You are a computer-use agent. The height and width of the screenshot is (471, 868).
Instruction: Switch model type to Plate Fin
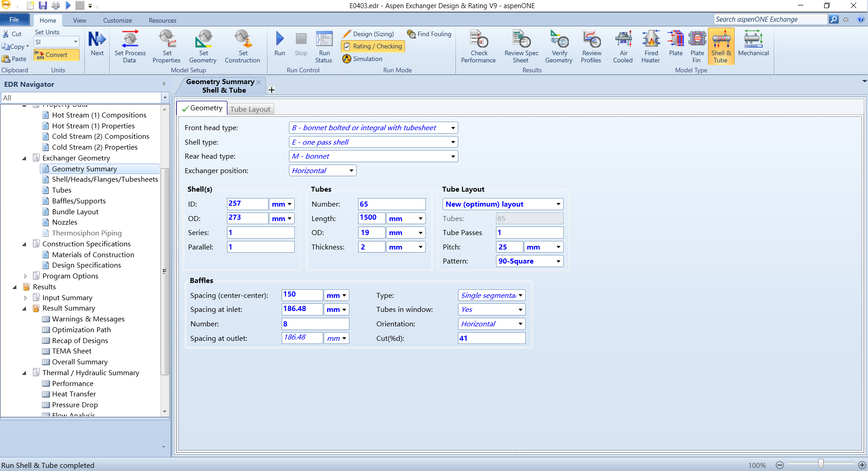(697, 47)
